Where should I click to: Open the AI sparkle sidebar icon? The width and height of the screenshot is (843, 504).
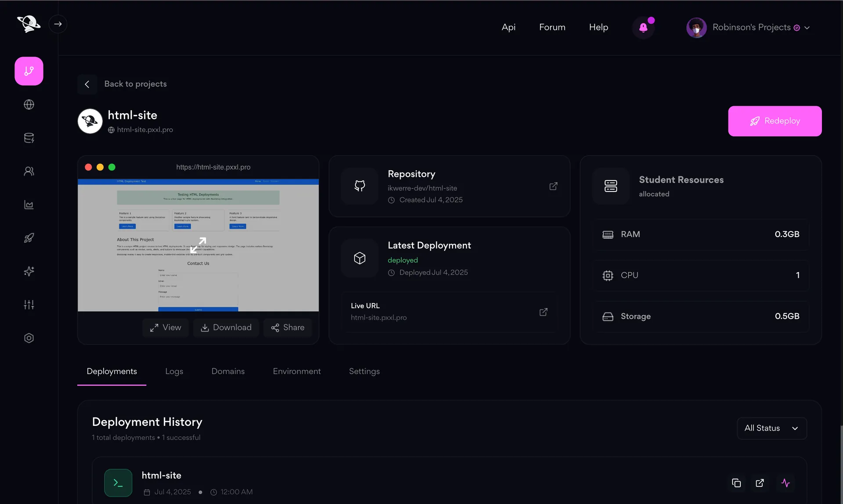pyautogui.click(x=29, y=271)
